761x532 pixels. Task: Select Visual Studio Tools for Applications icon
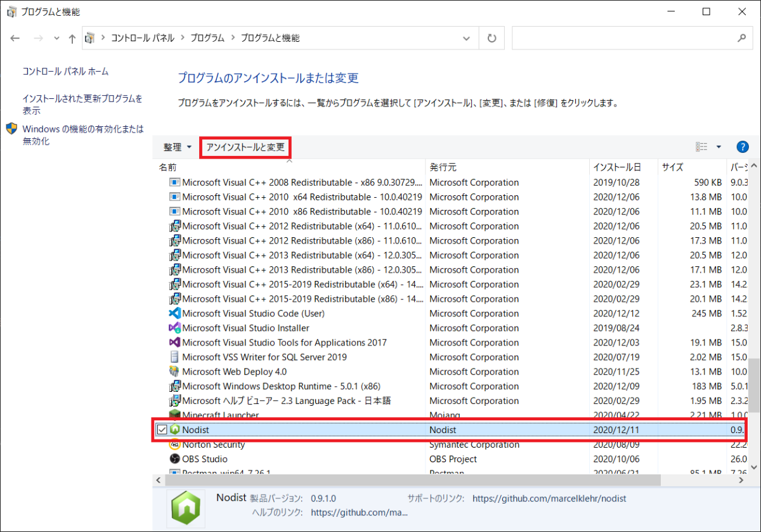(175, 343)
